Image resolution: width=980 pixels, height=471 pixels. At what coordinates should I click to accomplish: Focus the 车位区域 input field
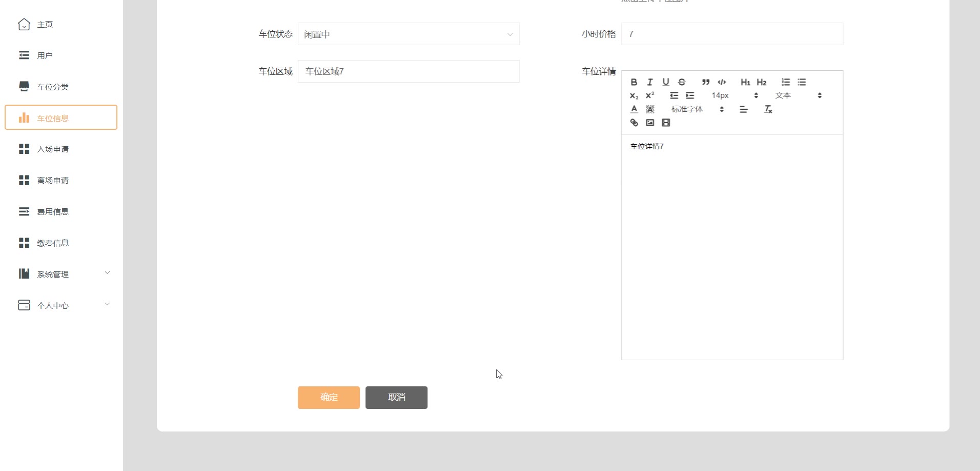(409, 71)
